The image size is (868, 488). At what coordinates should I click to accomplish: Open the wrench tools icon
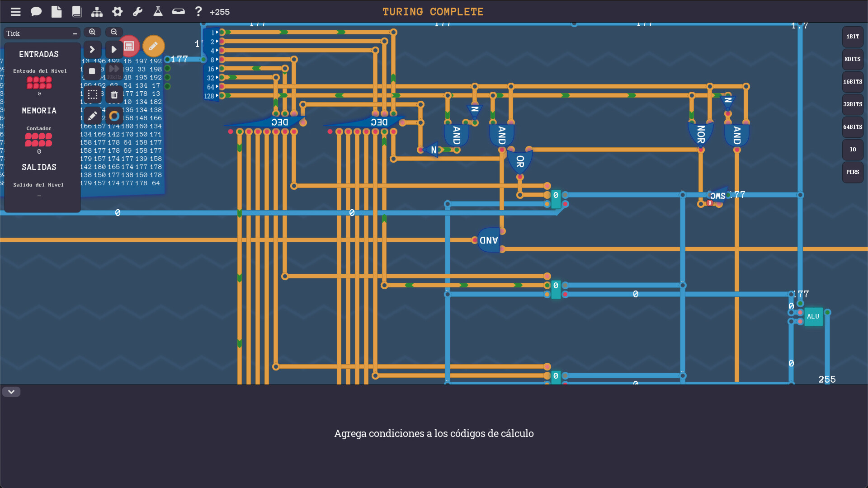pos(137,12)
